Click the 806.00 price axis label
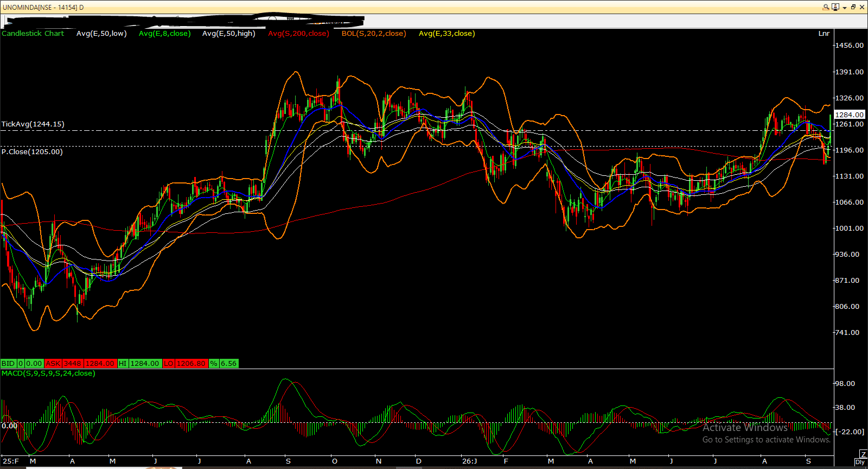Screen dimensions: 868x469 click(847, 307)
